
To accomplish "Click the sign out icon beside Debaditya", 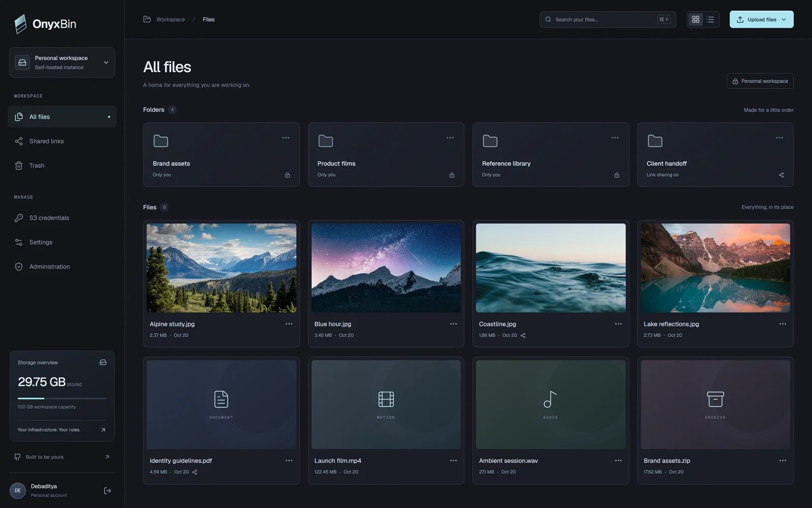I will (x=108, y=491).
